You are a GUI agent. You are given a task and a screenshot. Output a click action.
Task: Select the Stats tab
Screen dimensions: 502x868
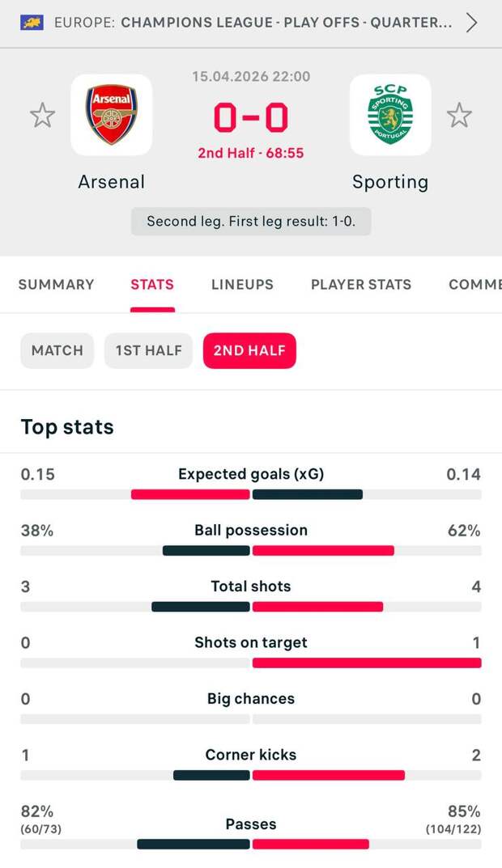[152, 285]
